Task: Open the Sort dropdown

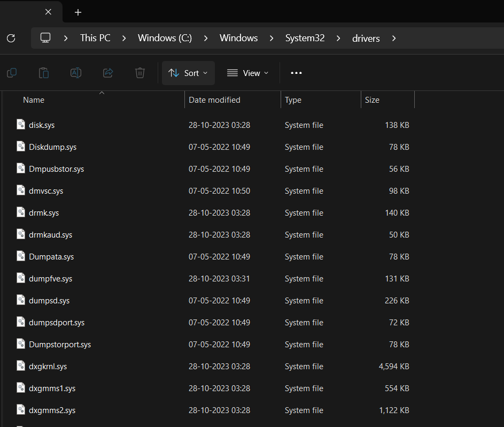Action: tap(188, 73)
